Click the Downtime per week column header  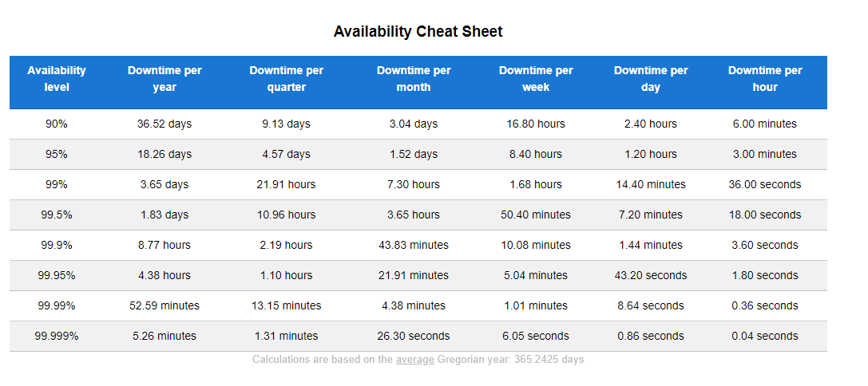(x=536, y=79)
